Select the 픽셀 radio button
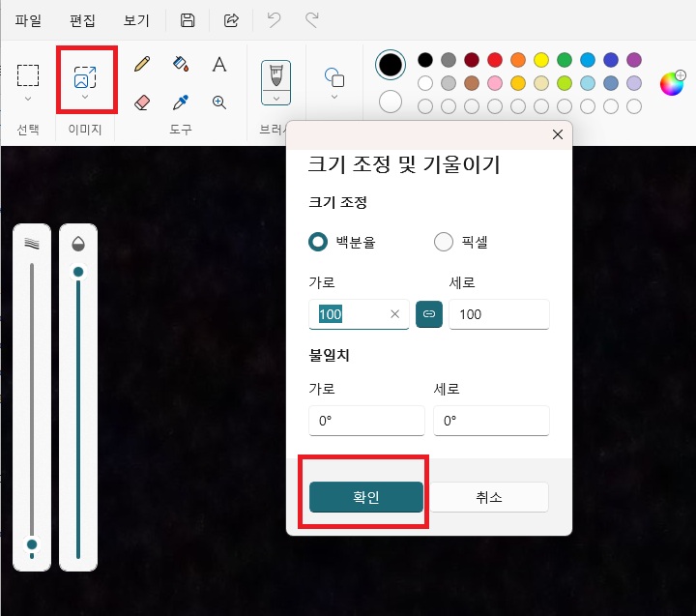Viewport: 696px width, 616px height. [444, 242]
